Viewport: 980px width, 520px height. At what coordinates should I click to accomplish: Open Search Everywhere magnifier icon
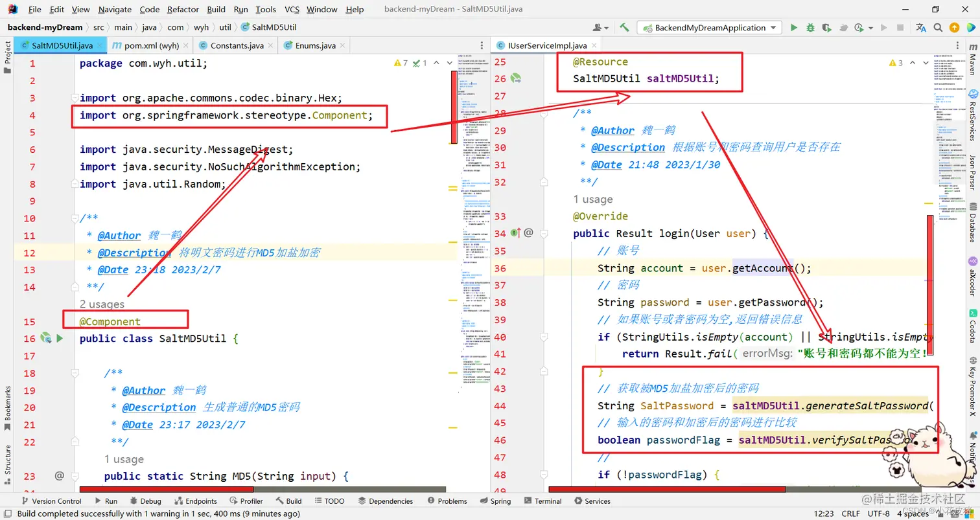(x=938, y=27)
